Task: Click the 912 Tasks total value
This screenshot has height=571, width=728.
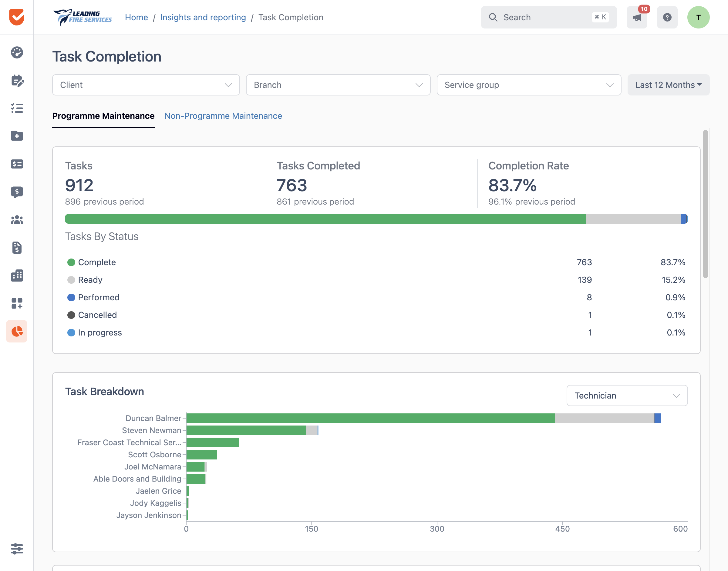Action: click(x=79, y=185)
